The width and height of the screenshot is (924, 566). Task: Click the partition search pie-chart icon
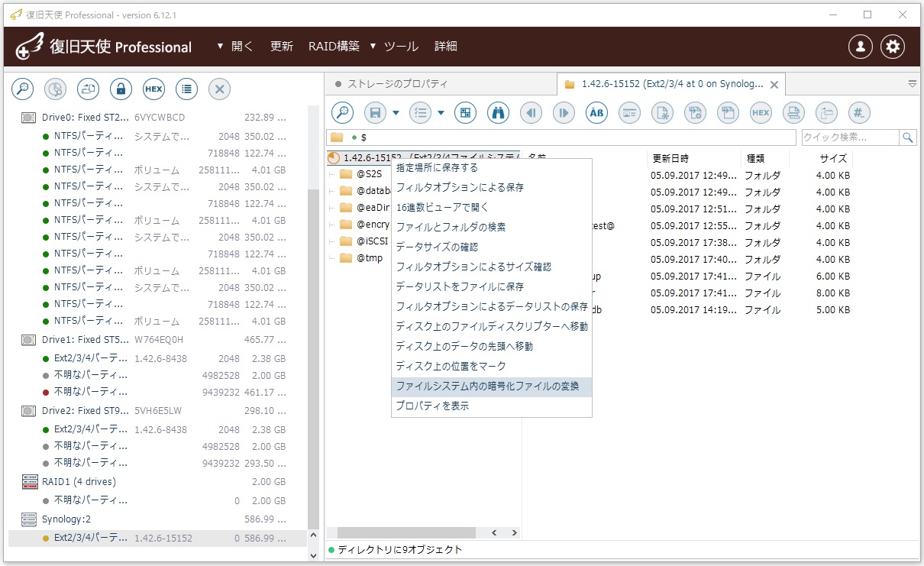point(55,89)
